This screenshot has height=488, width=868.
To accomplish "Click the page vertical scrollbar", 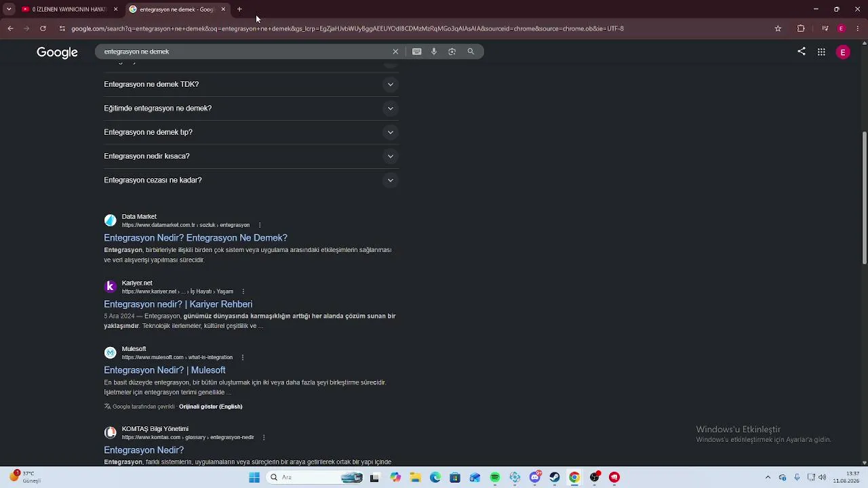I will 864,197.
